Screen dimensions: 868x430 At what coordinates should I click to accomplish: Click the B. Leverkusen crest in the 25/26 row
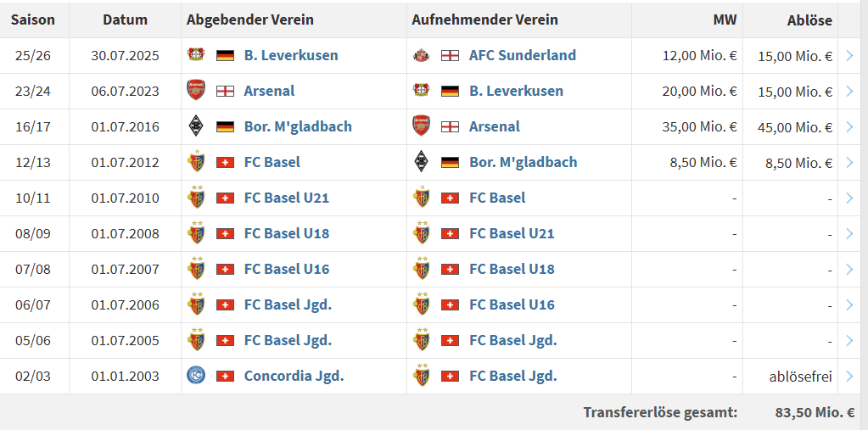(196, 55)
